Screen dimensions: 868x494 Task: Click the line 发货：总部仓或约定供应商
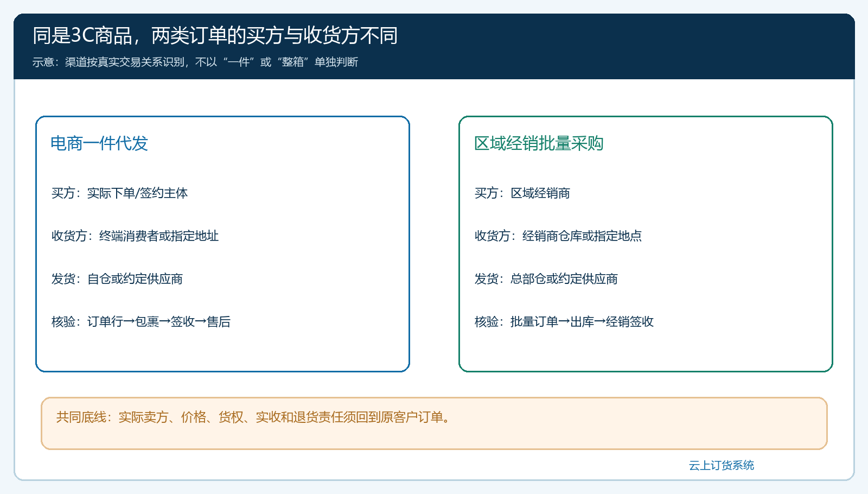tap(546, 279)
